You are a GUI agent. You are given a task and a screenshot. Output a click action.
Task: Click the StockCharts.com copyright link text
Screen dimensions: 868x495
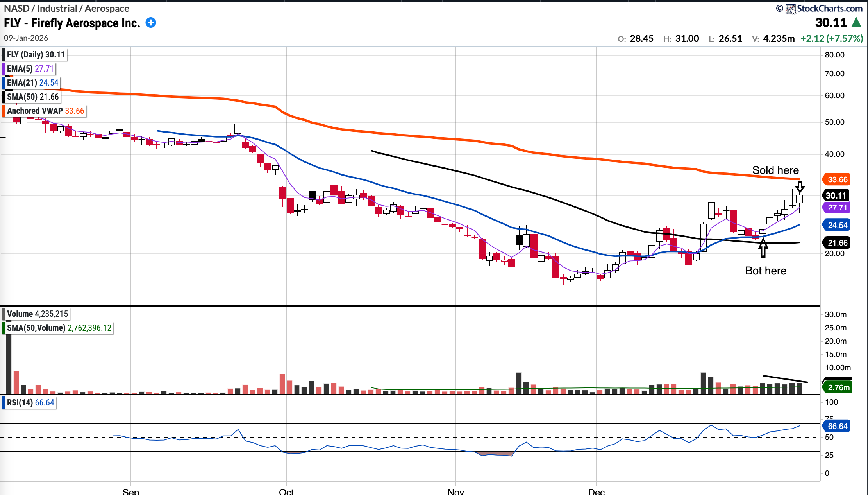829,9
